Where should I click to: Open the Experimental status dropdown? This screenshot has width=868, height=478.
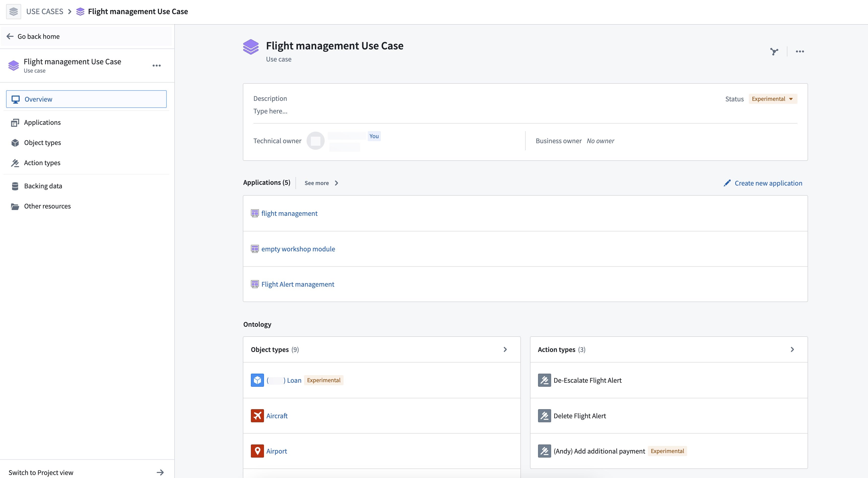click(x=773, y=99)
